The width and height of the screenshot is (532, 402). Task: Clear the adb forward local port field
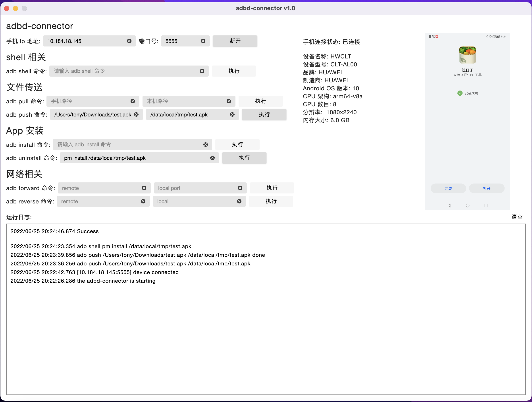point(240,188)
